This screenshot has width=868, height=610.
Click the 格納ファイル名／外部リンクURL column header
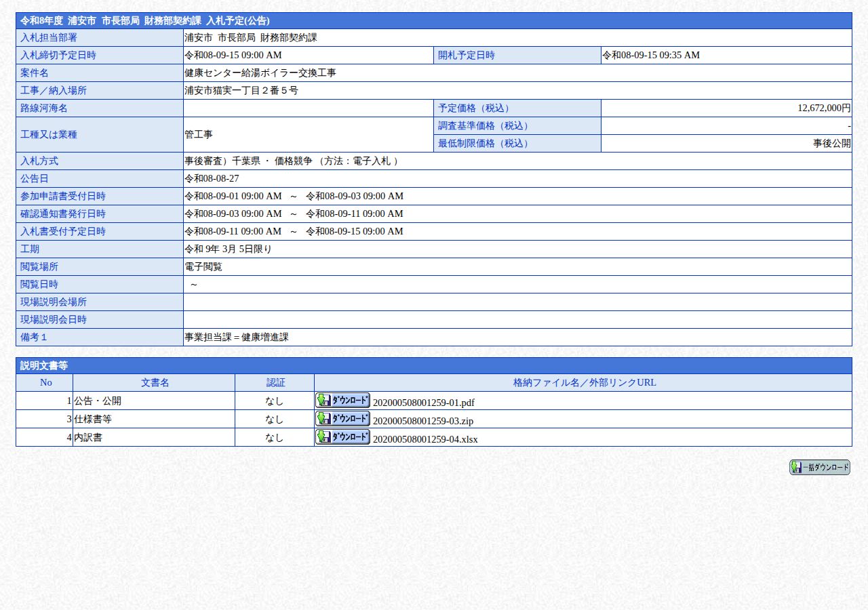coord(584,382)
